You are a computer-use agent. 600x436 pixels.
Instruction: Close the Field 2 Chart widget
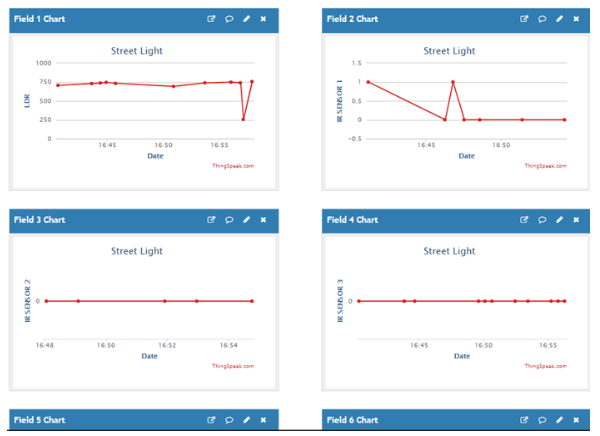tap(576, 19)
